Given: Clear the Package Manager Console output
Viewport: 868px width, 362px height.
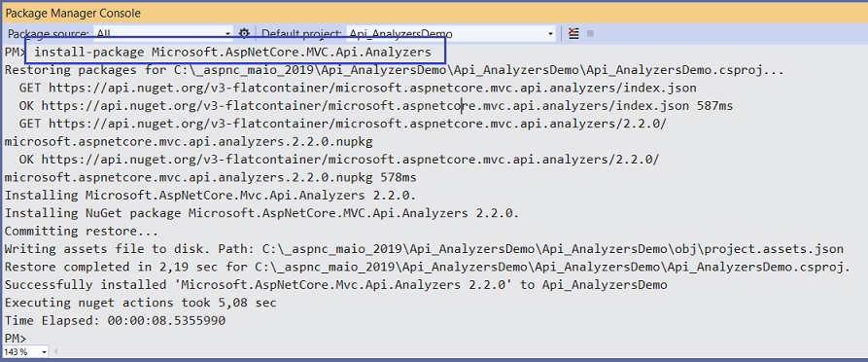Looking at the screenshot, I should coord(573,33).
